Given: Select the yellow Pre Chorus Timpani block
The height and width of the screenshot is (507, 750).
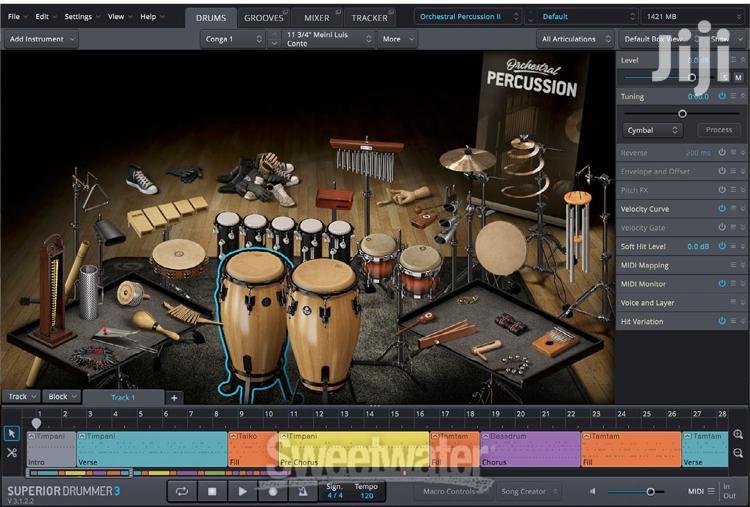Looking at the screenshot, I should pyautogui.click(x=354, y=449).
